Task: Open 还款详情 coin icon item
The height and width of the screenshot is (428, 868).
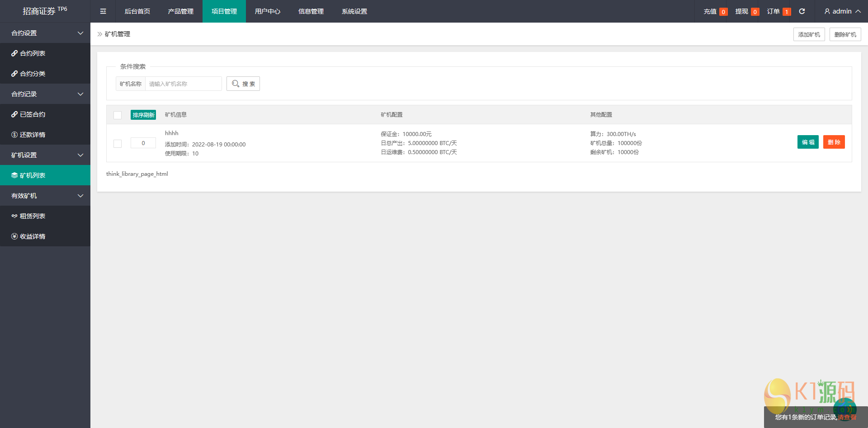Action: click(14, 135)
